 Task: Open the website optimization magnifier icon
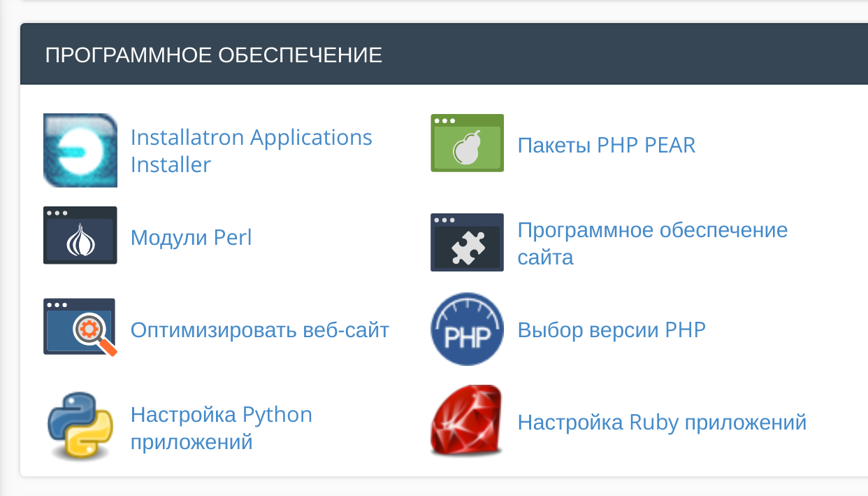click(80, 327)
